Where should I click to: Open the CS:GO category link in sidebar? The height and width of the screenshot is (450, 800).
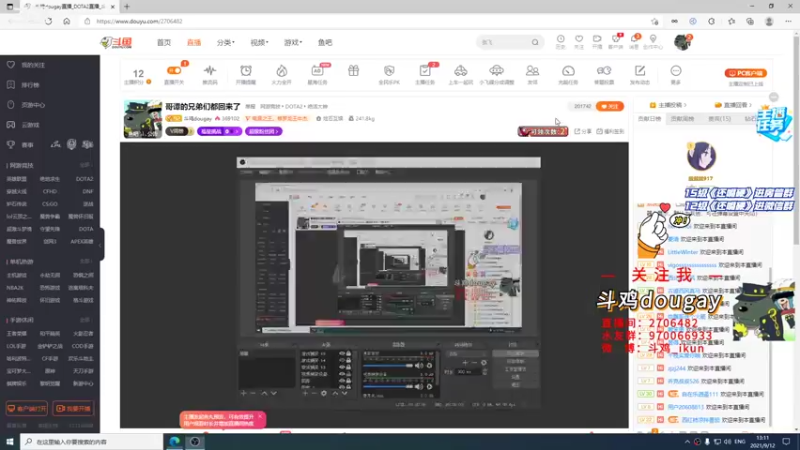pos(50,204)
